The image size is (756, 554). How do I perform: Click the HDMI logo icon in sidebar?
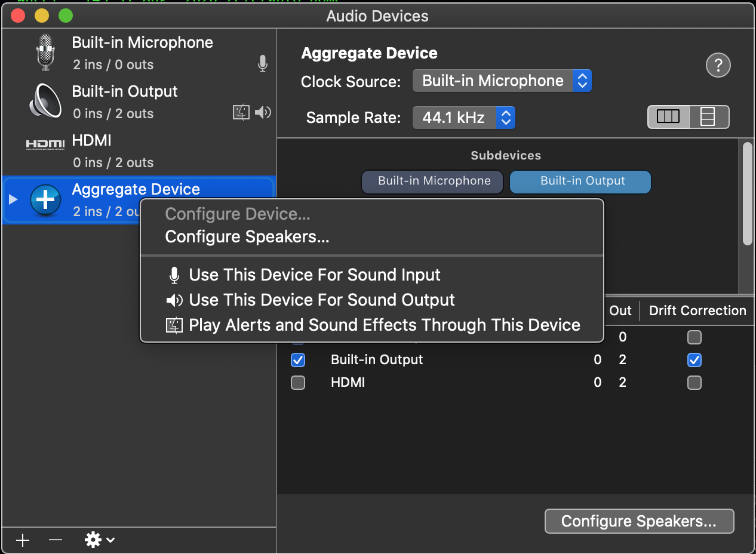(x=45, y=145)
